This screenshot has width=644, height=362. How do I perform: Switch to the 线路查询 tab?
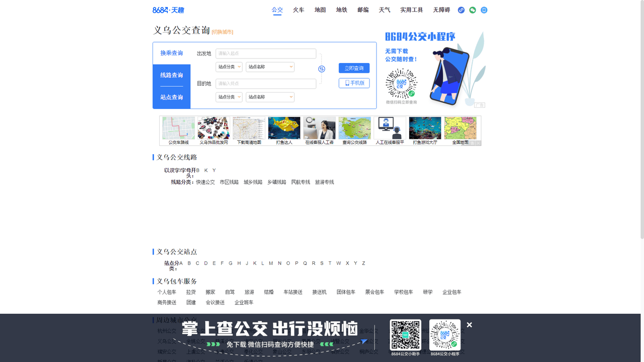(172, 75)
